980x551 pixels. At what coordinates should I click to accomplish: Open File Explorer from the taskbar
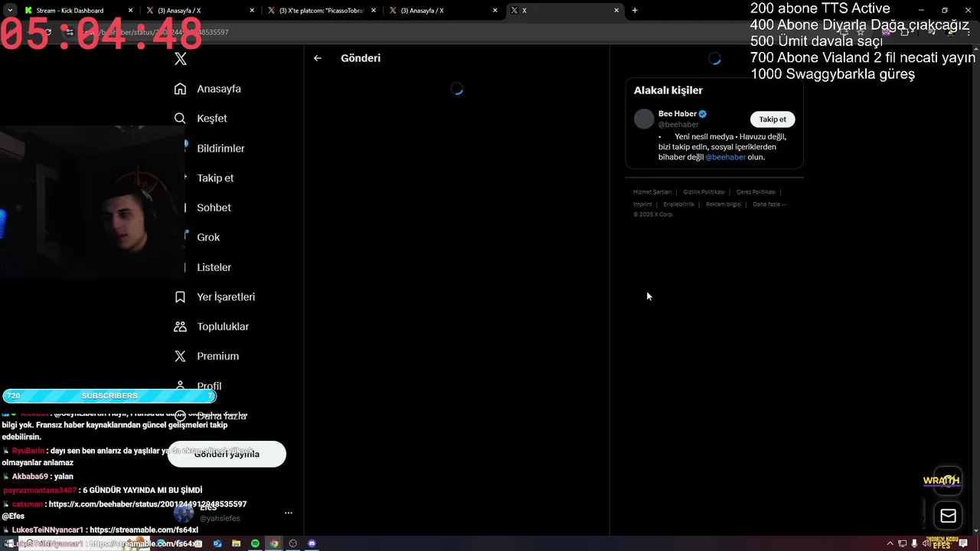point(237,543)
